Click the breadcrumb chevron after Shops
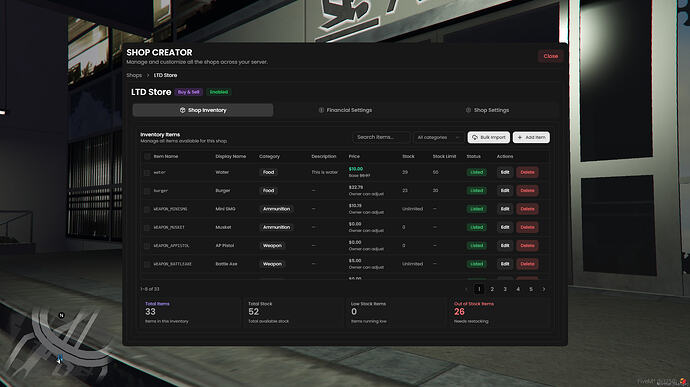The width and height of the screenshot is (690, 387). point(148,75)
